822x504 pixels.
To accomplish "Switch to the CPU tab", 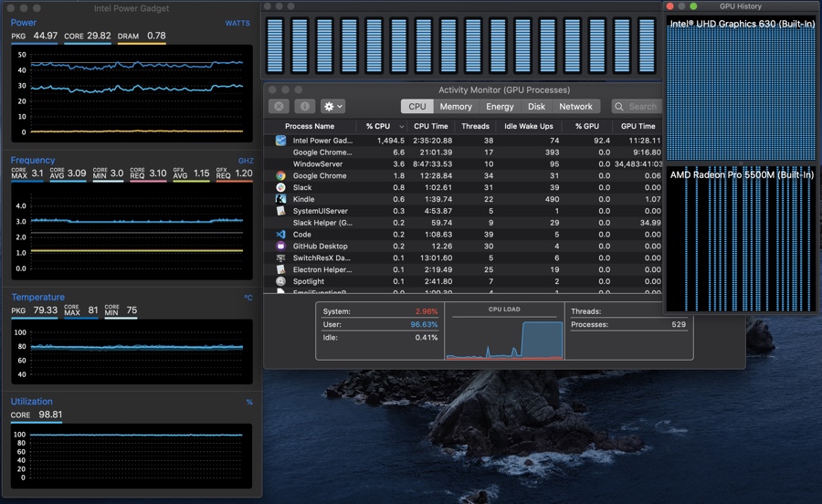I will point(417,106).
